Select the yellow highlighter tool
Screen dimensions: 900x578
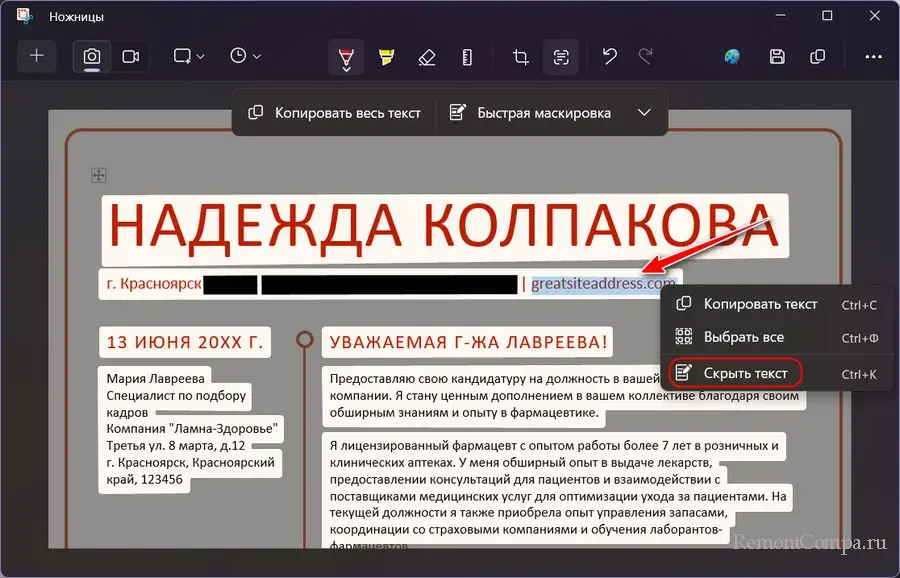[386, 57]
